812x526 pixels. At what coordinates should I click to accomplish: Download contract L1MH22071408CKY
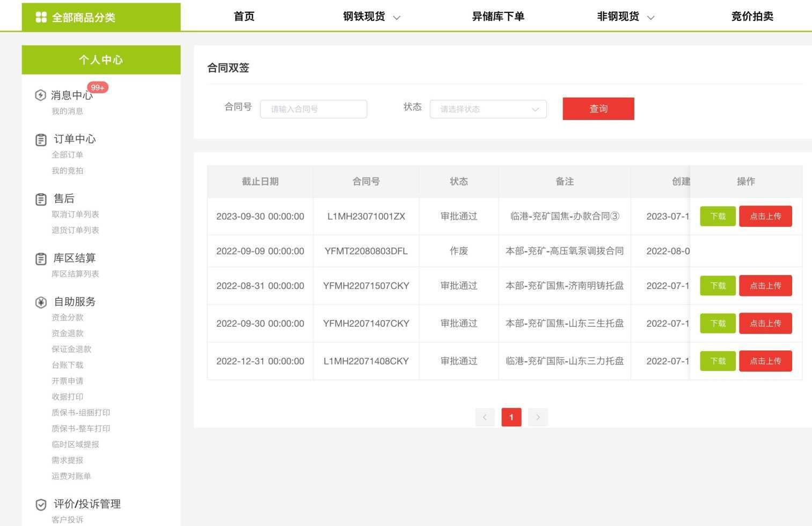pos(718,361)
